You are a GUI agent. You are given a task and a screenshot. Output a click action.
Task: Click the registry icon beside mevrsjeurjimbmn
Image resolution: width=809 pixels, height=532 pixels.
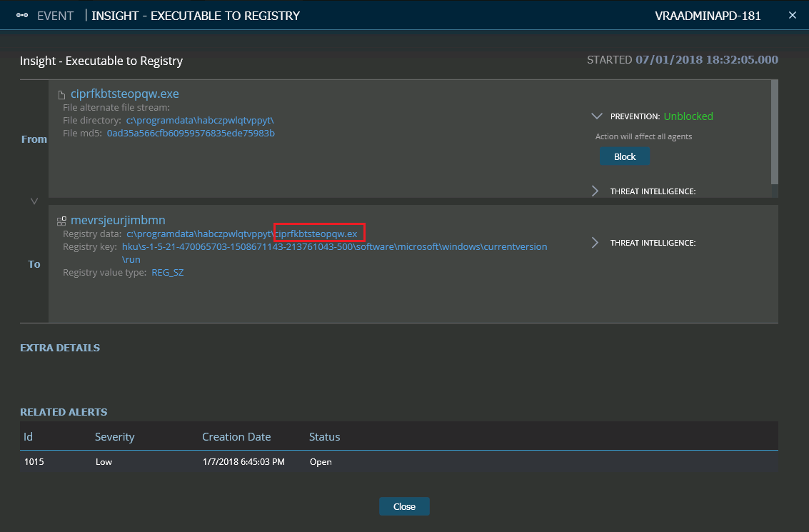point(62,220)
